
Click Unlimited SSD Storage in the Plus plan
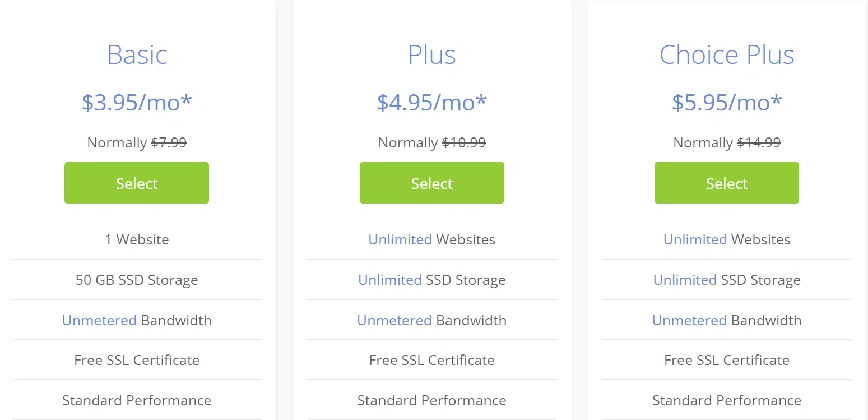point(431,280)
